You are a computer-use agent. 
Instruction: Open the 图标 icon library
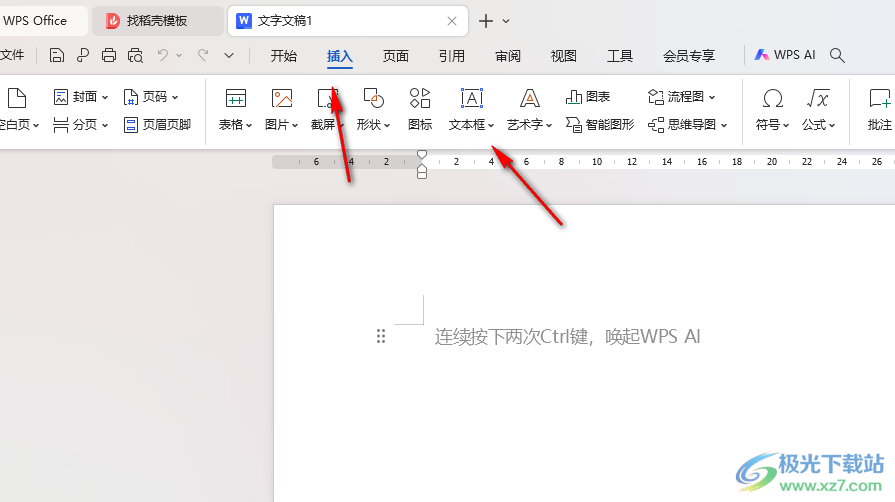click(x=420, y=98)
